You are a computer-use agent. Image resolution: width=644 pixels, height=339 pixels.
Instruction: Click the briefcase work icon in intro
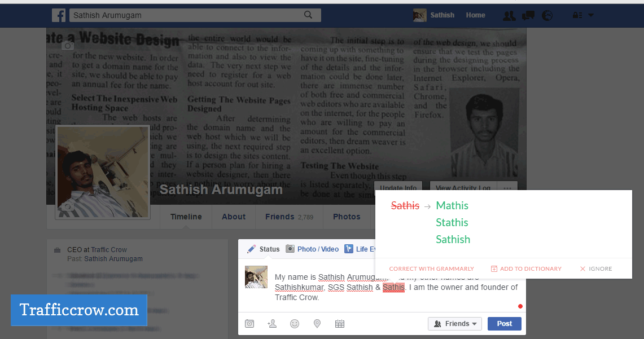tap(58, 250)
